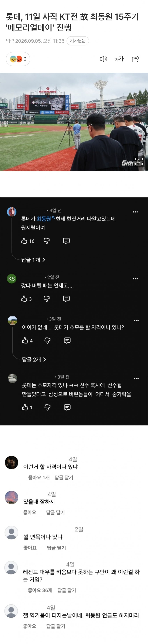Open the text-to-speech speaker icon
The width and height of the screenshot is (148, 644).
[x=103, y=59]
